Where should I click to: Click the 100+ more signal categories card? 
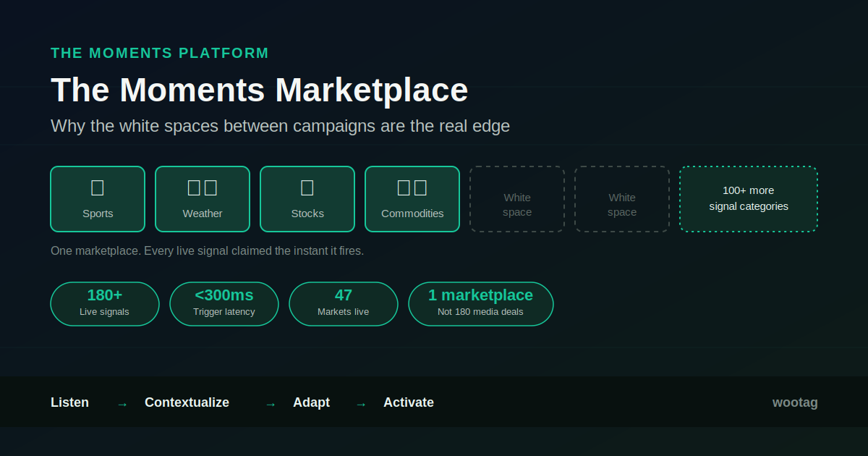(749, 199)
